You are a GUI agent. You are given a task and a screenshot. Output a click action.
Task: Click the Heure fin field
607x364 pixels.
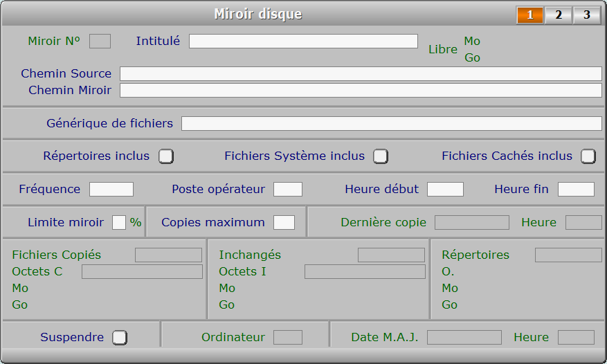[x=576, y=190]
